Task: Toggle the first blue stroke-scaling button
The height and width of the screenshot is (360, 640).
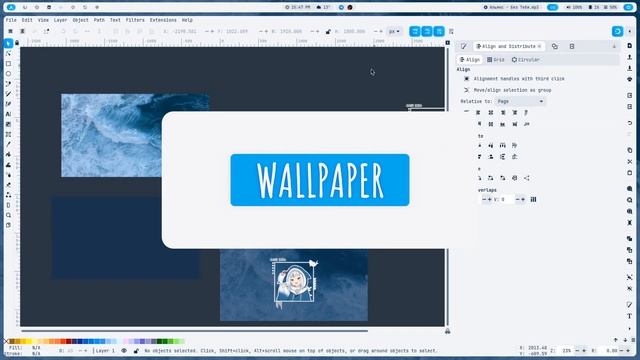Action: (x=415, y=31)
